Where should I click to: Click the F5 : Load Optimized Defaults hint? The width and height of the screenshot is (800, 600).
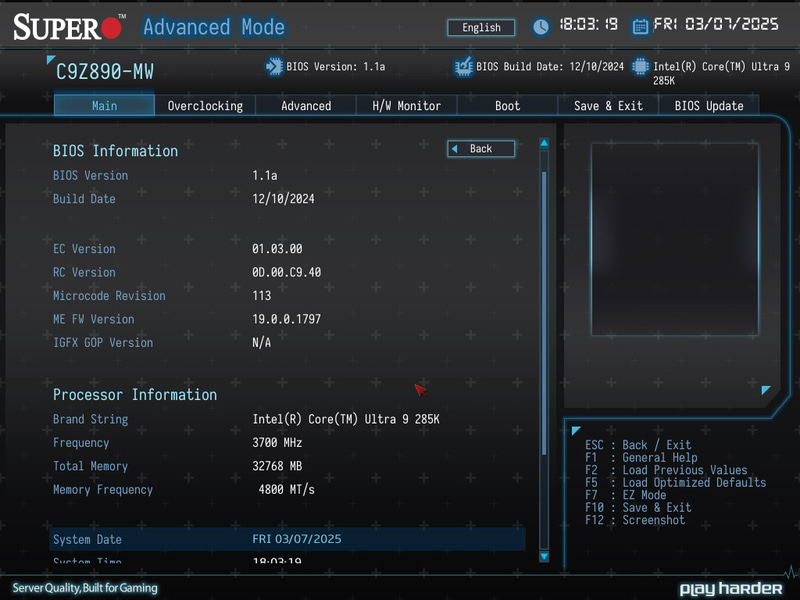[x=676, y=483]
